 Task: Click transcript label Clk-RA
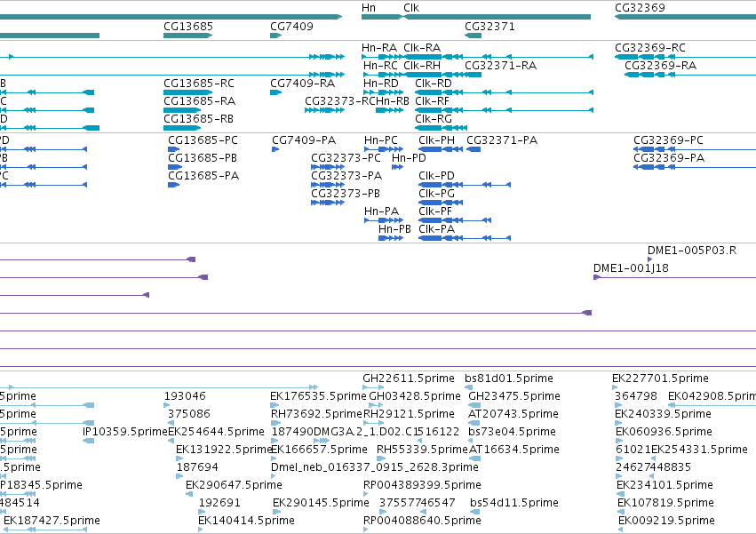[422, 48]
